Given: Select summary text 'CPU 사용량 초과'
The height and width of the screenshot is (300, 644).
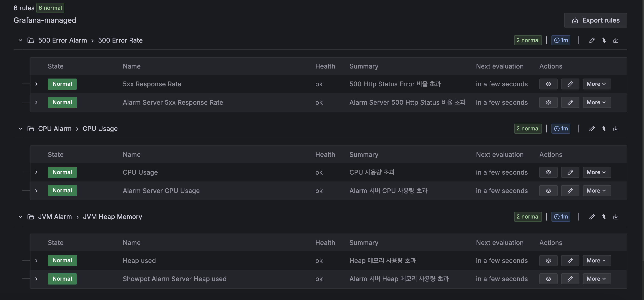Looking at the screenshot, I should [372, 172].
